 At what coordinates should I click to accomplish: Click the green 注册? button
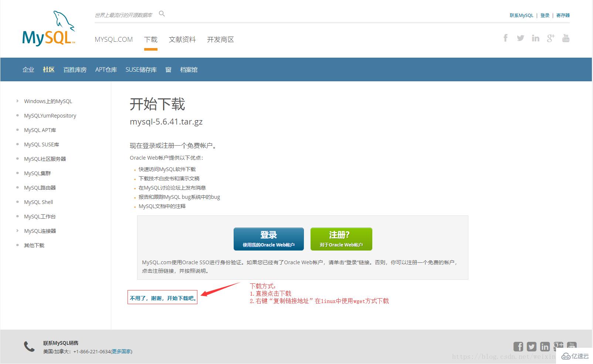coord(341,239)
